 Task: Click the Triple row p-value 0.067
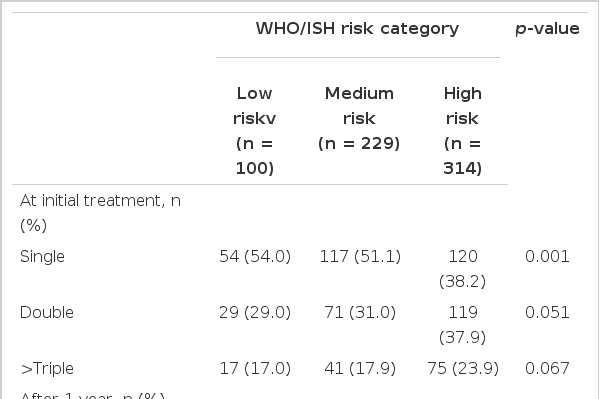[547, 369]
